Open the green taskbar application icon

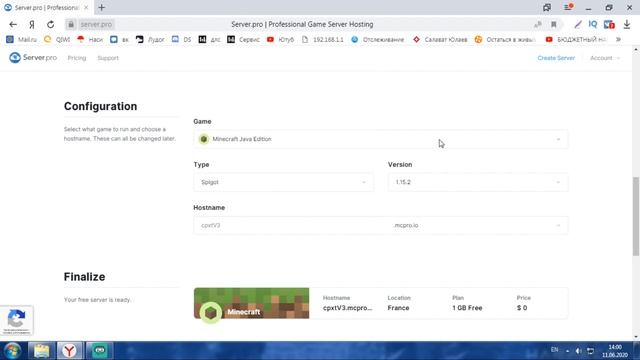[x=99, y=351]
